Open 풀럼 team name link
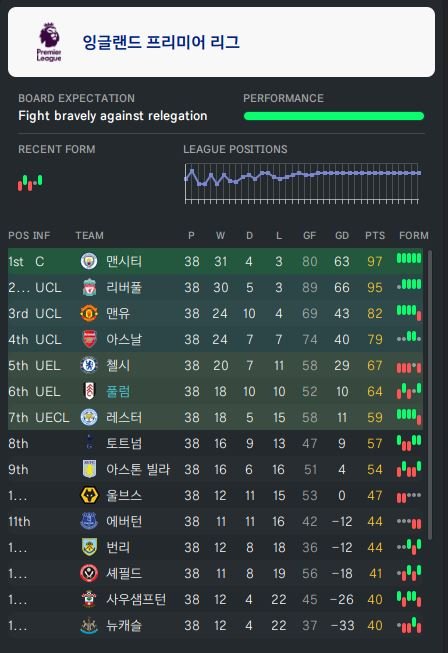This screenshot has width=448, height=653. coord(118,391)
